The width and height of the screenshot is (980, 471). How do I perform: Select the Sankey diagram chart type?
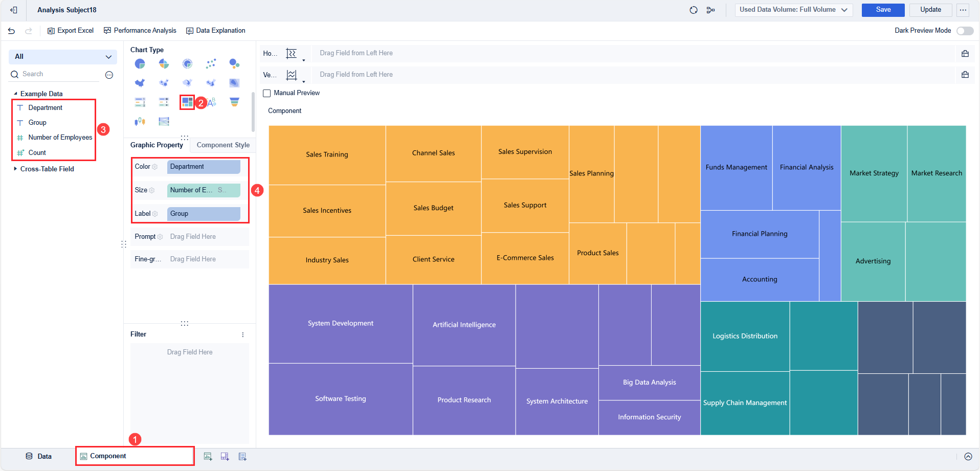point(164,121)
